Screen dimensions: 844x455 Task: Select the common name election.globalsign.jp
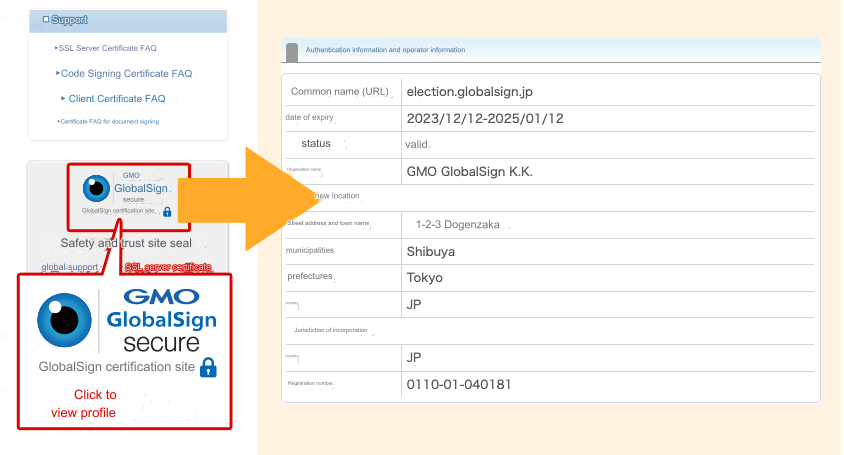(x=469, y=92)
